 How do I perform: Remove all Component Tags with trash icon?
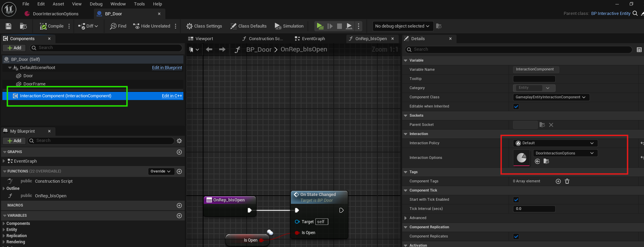567,181
